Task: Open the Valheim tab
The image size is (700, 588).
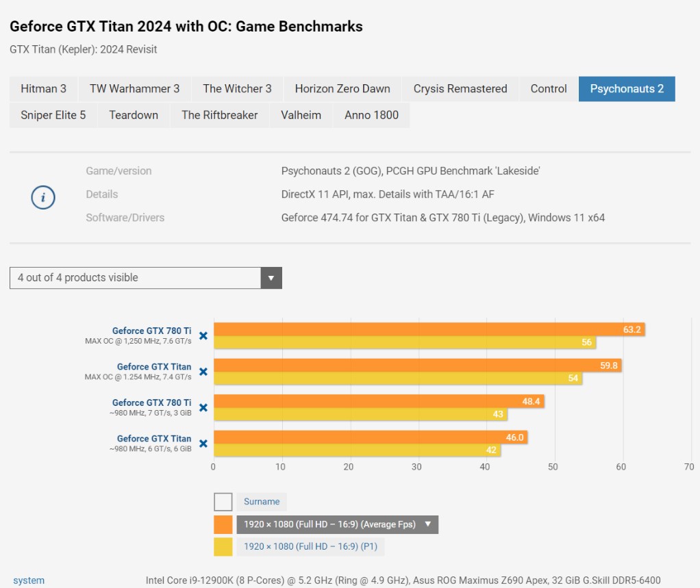Action: tap(301, 115)
